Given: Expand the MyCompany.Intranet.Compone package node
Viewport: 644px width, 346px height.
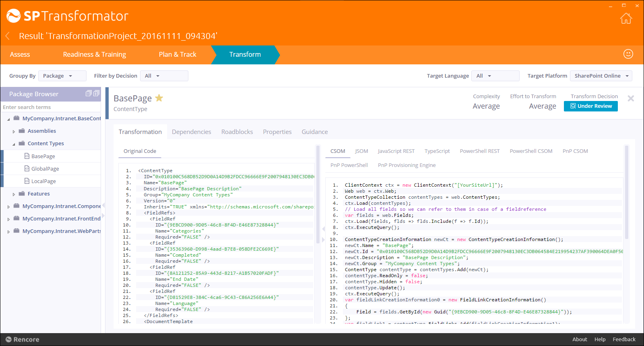Looking at the screenshot, I should [8, 207].
